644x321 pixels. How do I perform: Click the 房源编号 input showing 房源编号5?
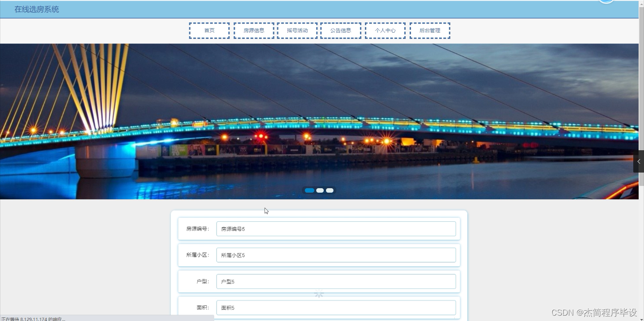335,228
